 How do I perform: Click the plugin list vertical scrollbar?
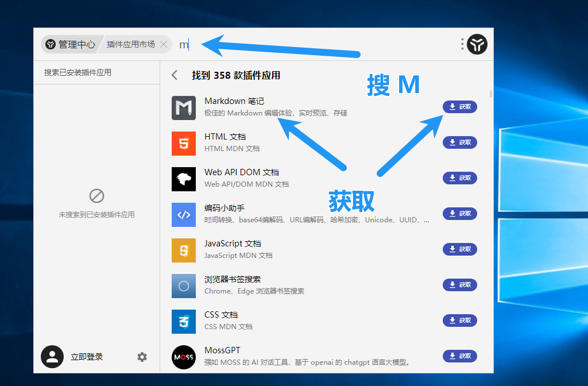[x=490, y=94]
